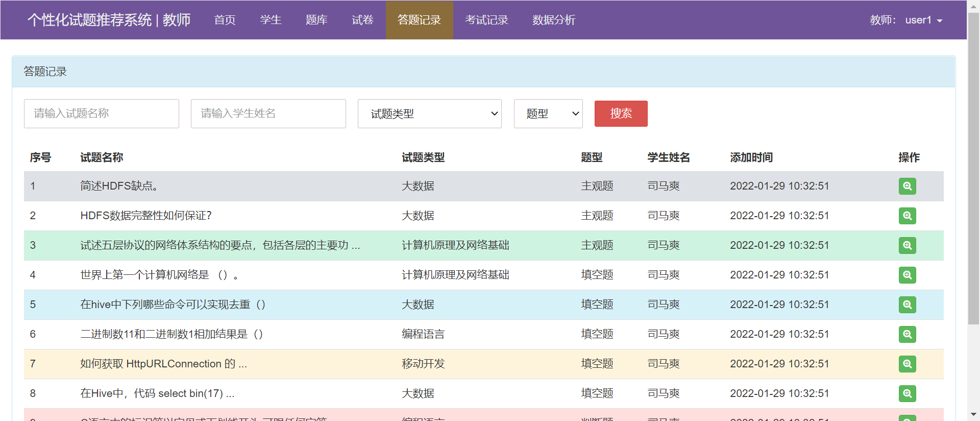
Task: Click view icon for HttpURLConnection row
Action: point(907,364)
